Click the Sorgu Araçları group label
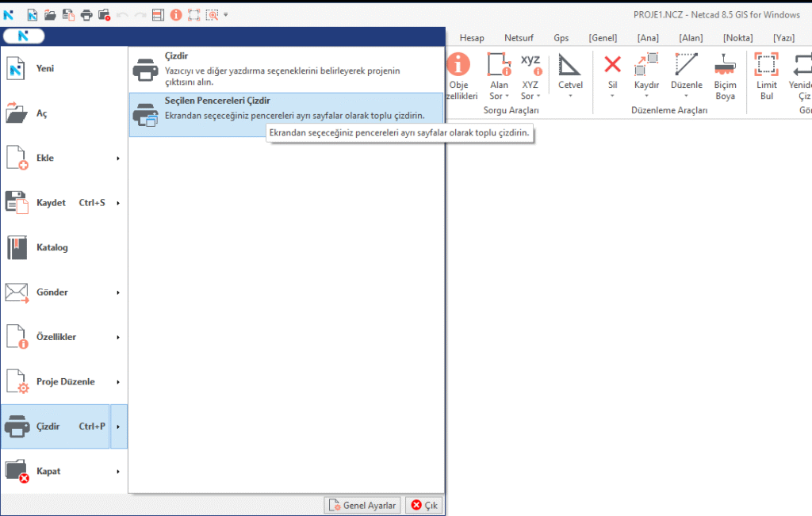Viewport: 812px width, 516px height. (511, 110)
